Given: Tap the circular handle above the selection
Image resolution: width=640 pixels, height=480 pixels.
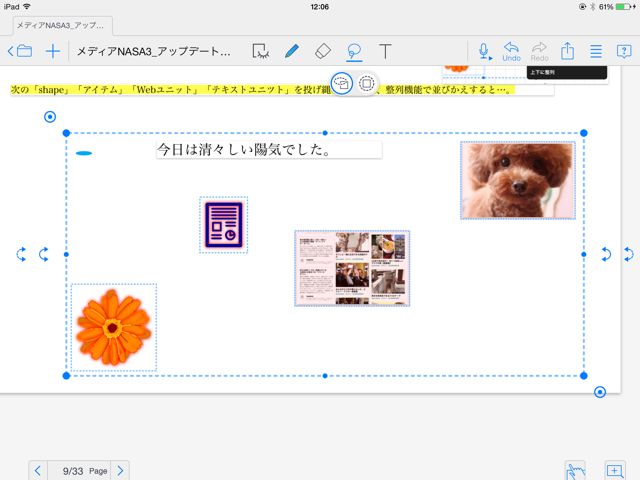Looking at the screenshot, I should pyautogui.click(x=50, y=117).
